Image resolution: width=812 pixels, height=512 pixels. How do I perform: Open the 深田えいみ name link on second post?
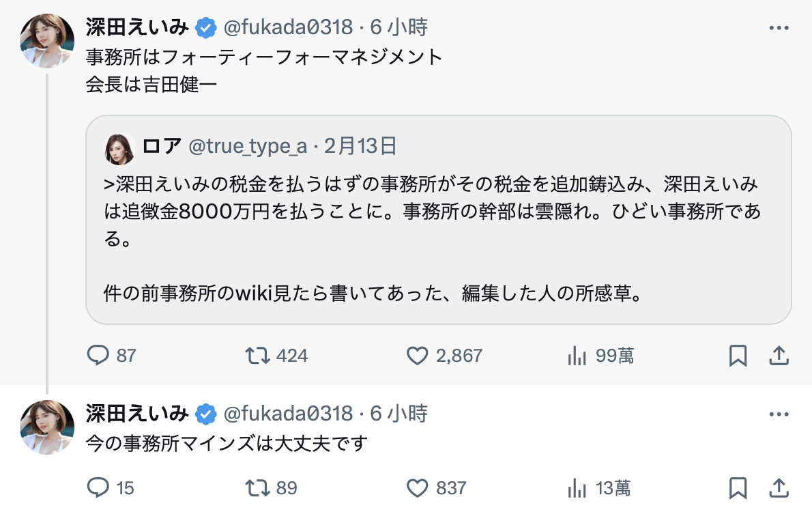[136, 414]
